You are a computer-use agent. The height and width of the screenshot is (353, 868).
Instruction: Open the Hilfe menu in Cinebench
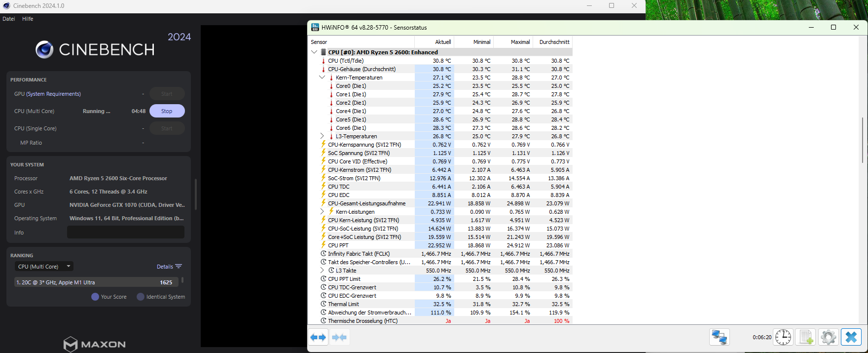click(28, 19)
